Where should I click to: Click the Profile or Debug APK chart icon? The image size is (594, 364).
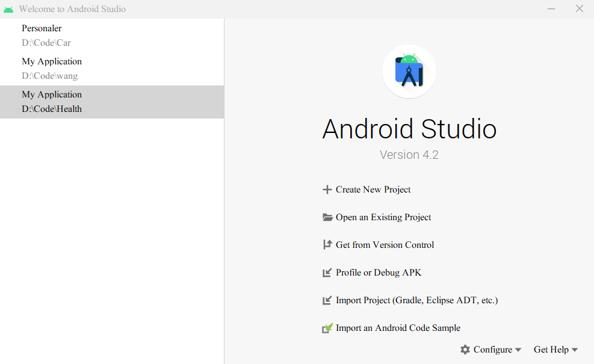[x=327, y=273]
